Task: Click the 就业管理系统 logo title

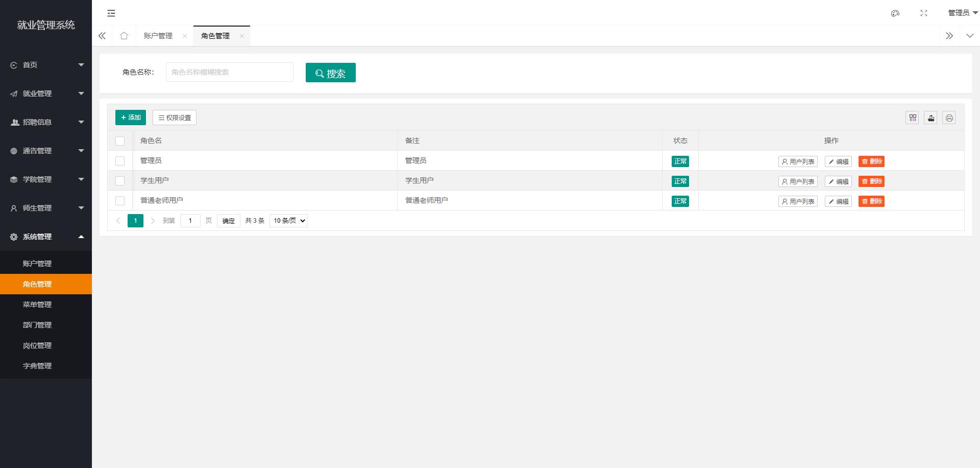Action: pos(46,25)
